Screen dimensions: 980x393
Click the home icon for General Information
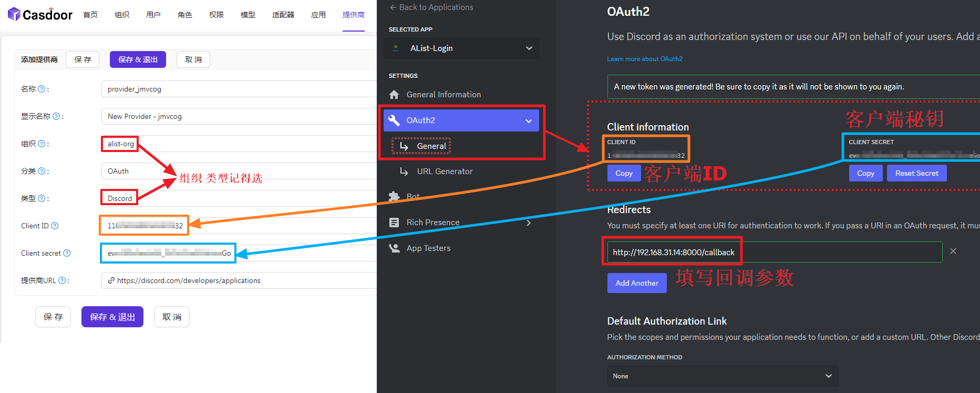pos(394,95)
